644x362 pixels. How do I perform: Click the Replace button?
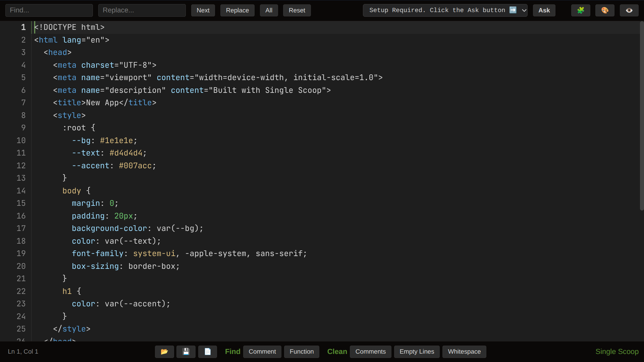[x=237, y=10]
